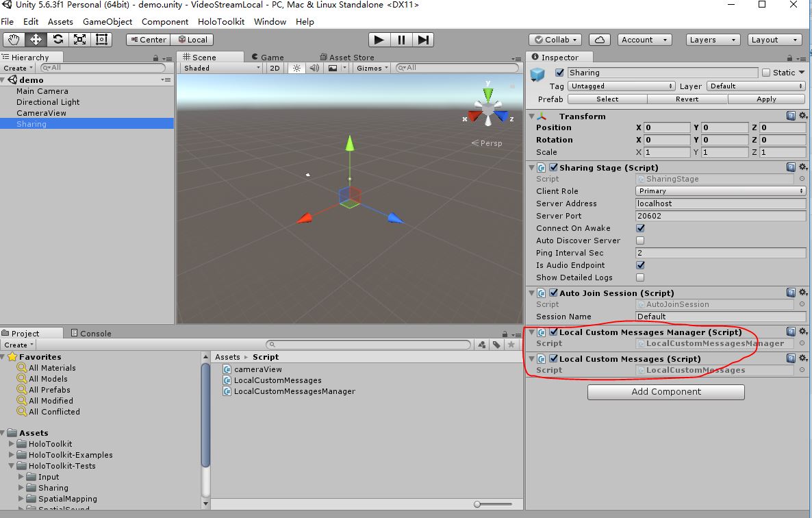Lock the Hierarchy panel
The image size is (812, 518).
[156, 58]
